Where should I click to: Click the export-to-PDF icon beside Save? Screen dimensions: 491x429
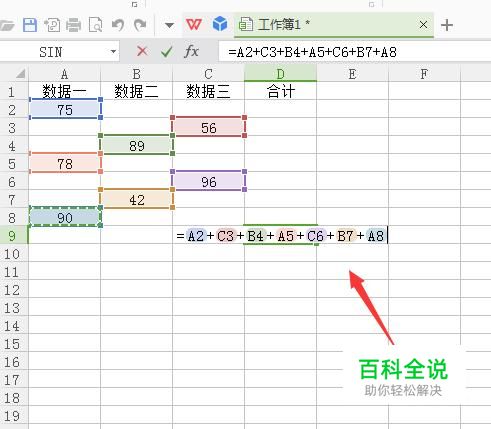pos(52,25)
